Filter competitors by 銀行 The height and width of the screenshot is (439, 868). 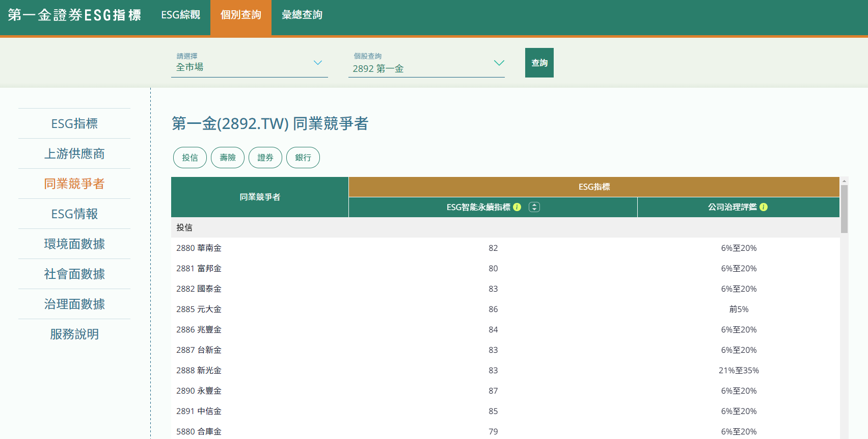pos(303,158)
